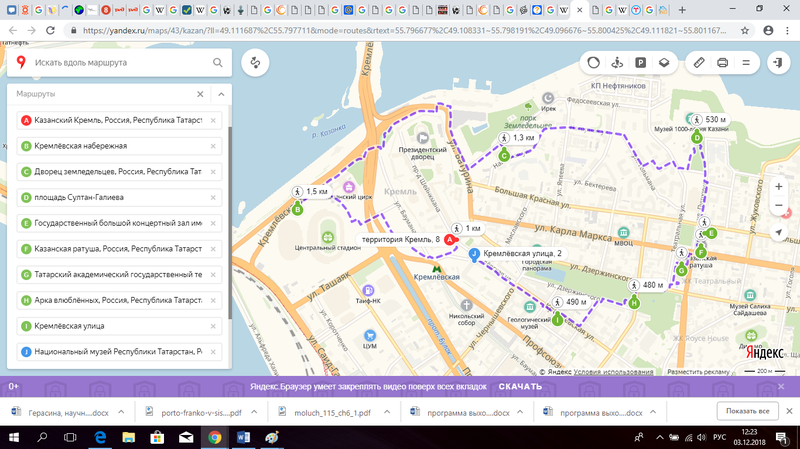Remove waypoint H Арка влюблённых
The width and height of the screenshot is (800, 449).
coord(213,300)
